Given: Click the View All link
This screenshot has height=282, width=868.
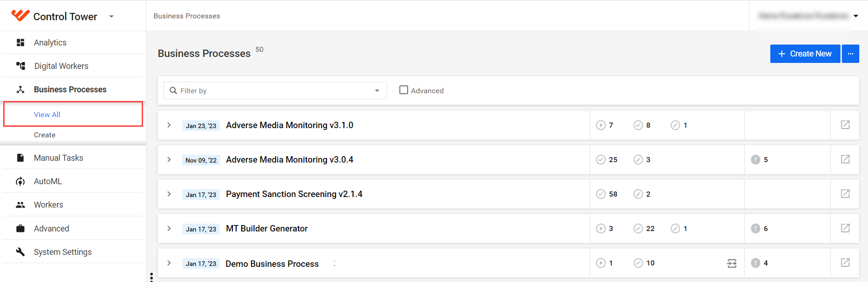Looking at the screenshot, I should 47,114.
